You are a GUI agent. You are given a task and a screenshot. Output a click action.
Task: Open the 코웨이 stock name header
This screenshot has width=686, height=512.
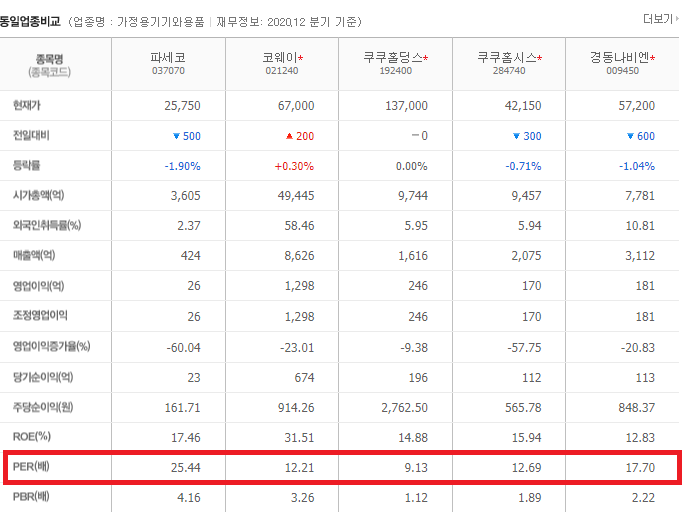pos(280,57)
